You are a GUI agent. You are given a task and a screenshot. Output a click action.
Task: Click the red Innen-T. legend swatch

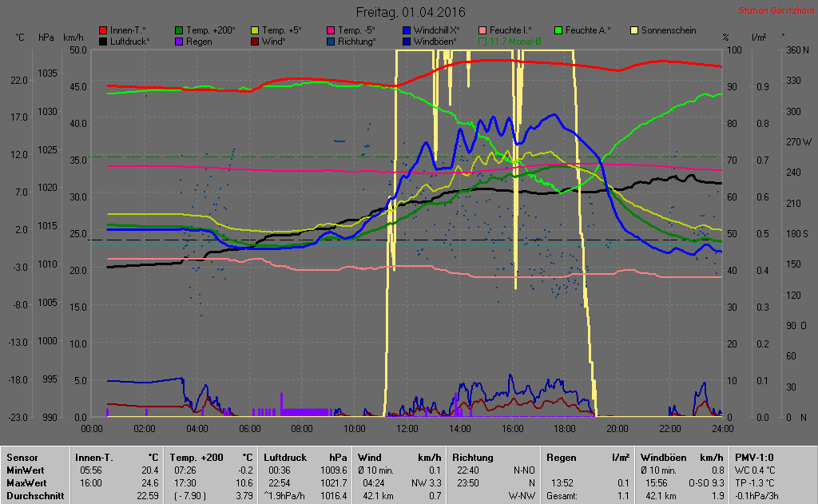pyautogui.click(x=103, y=30)
